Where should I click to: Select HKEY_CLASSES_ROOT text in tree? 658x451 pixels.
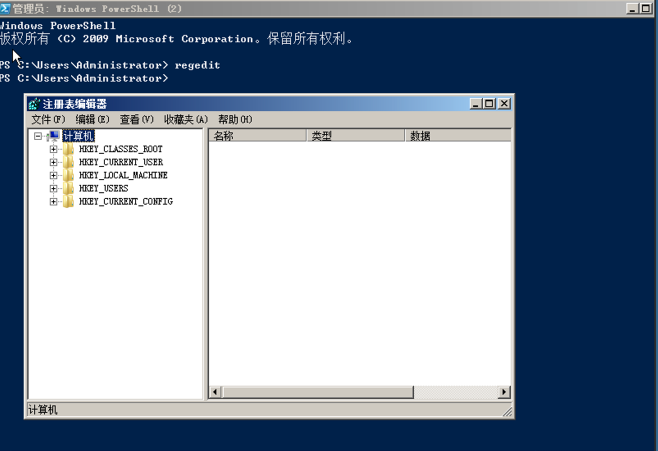121,149
